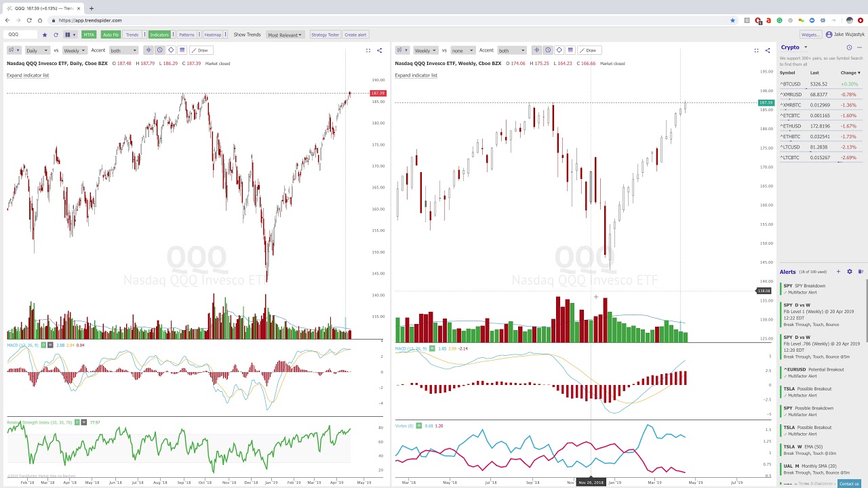Open the SPY Breakdown alert
This screenshot has height=488, width=868.
(x=821, y=289)
